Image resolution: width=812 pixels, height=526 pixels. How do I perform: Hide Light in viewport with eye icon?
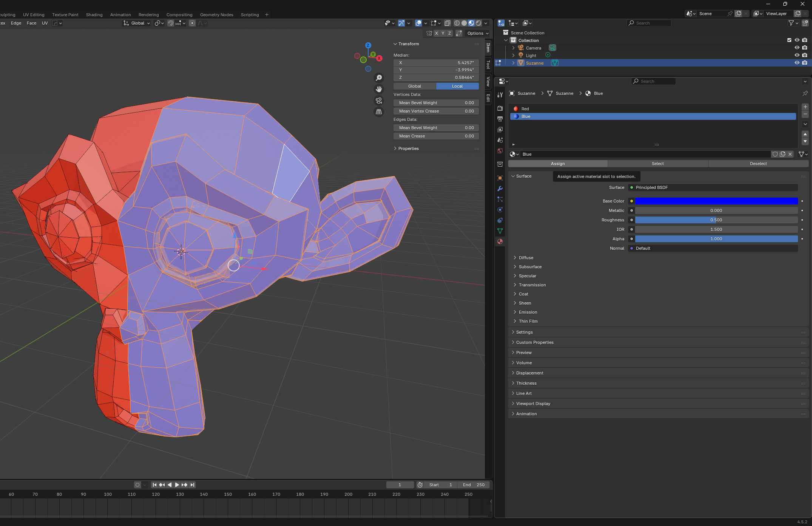click(x=797, y=55)
